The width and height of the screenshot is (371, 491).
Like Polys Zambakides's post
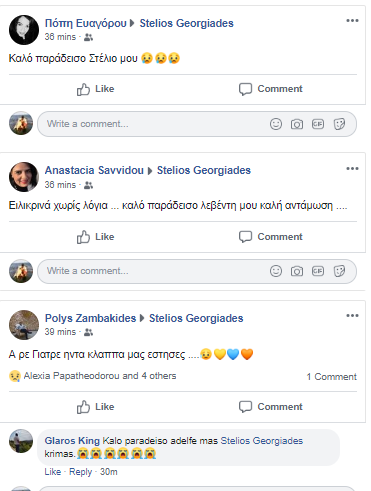95,407
